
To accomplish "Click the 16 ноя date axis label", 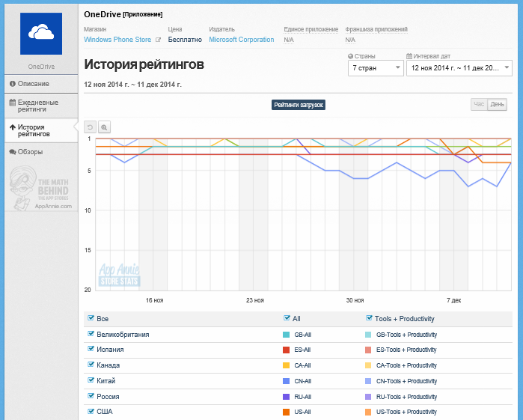I will (x=154, y=300).
